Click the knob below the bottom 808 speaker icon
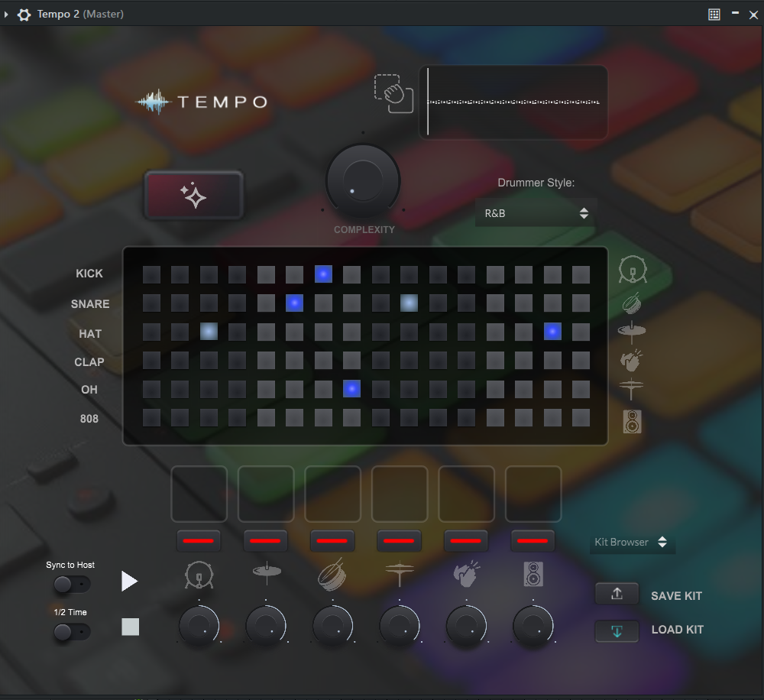 click(533, 625)
